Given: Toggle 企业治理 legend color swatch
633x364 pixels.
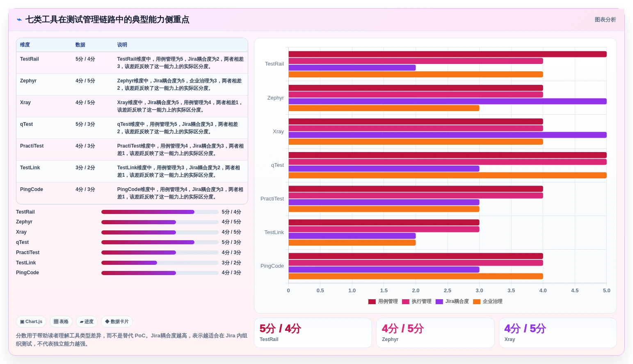Looking at the screenshot, I should click(x=477, y=302).
